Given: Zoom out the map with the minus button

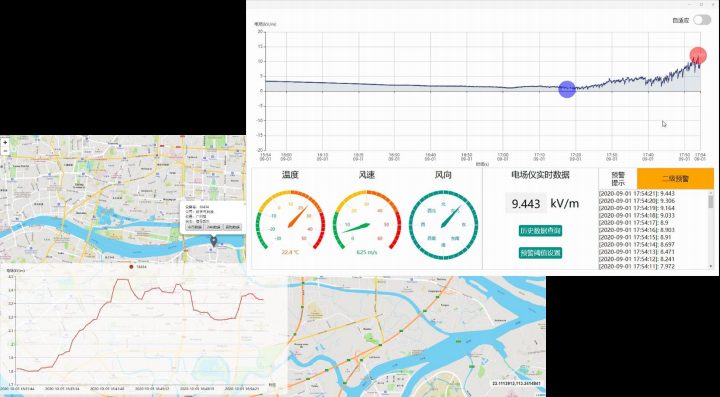Looking at the screenshot, I should point(5,151).
